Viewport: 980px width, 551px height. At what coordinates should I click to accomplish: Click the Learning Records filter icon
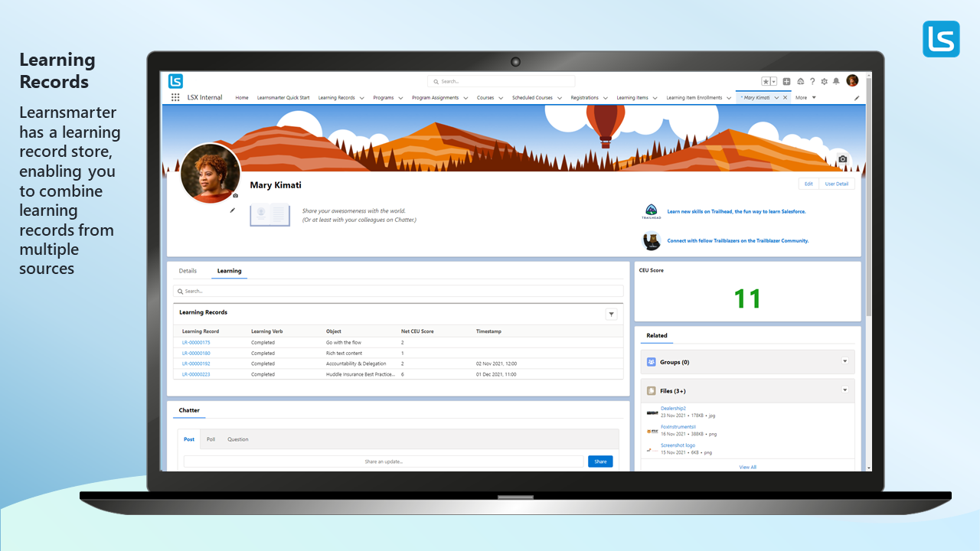point(611,314)
